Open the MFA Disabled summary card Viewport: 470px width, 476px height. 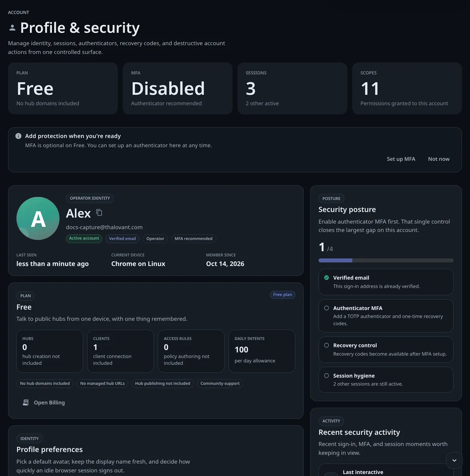(x=177, y=88)
